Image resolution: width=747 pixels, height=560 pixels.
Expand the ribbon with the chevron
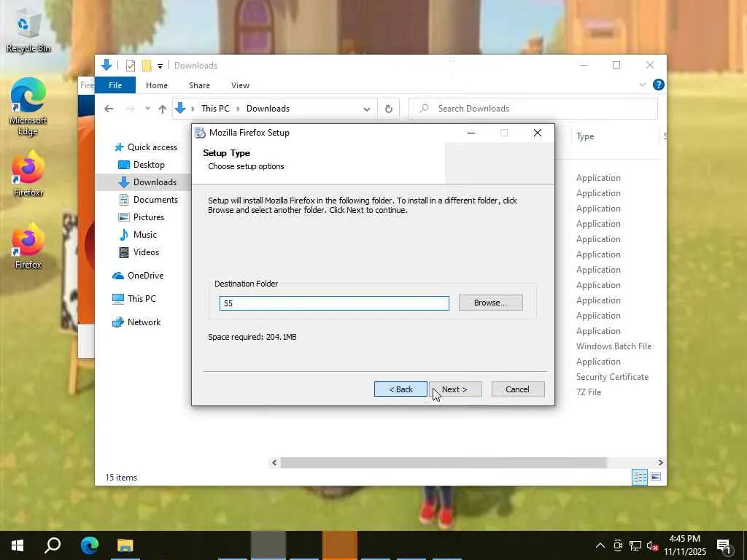coord(642,85)
